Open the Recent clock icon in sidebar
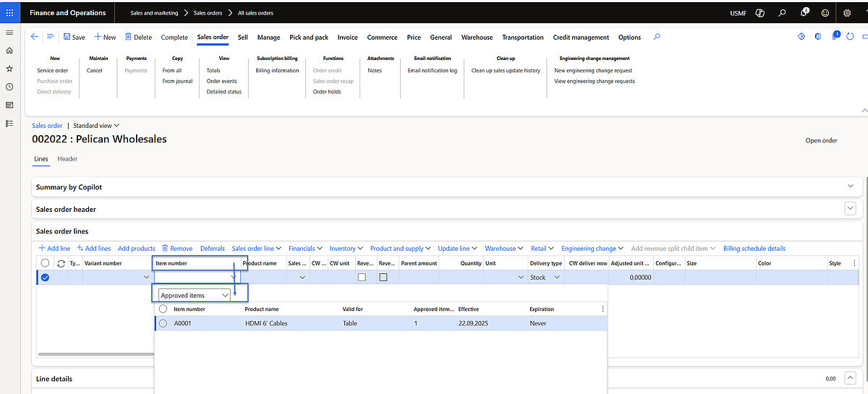This screenshot has height=394, width=868. tap(9, 87)
